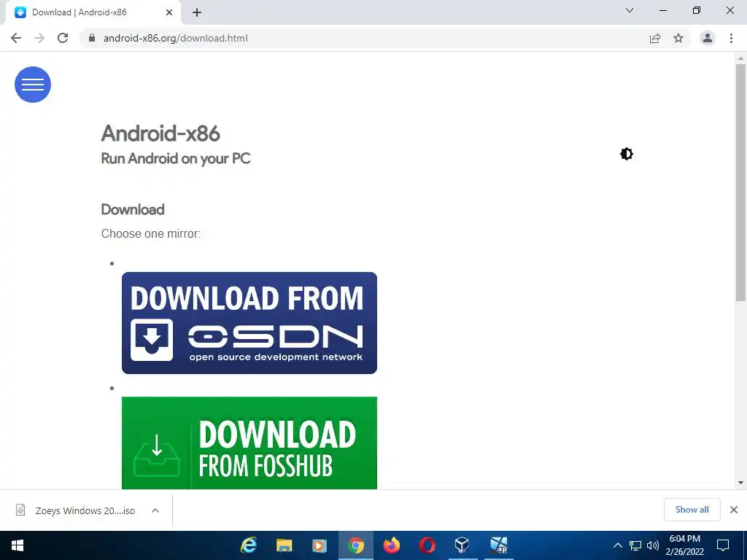Click "Run Android on your PC" subtitle
The width and height of the screenshot is (747, 560).
[176, 158]
